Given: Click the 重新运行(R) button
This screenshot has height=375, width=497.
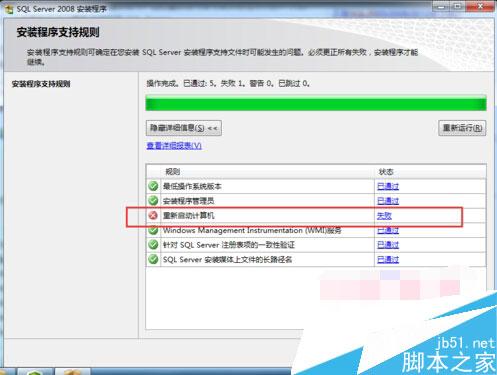Looking at the screenshot, I should point(462,128).
